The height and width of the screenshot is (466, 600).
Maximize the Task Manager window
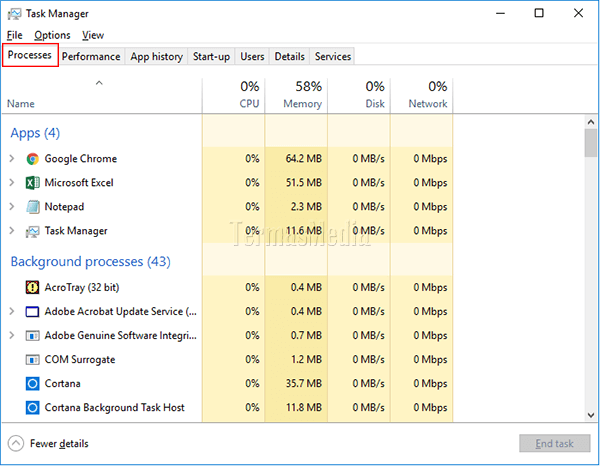click(539, 13)
